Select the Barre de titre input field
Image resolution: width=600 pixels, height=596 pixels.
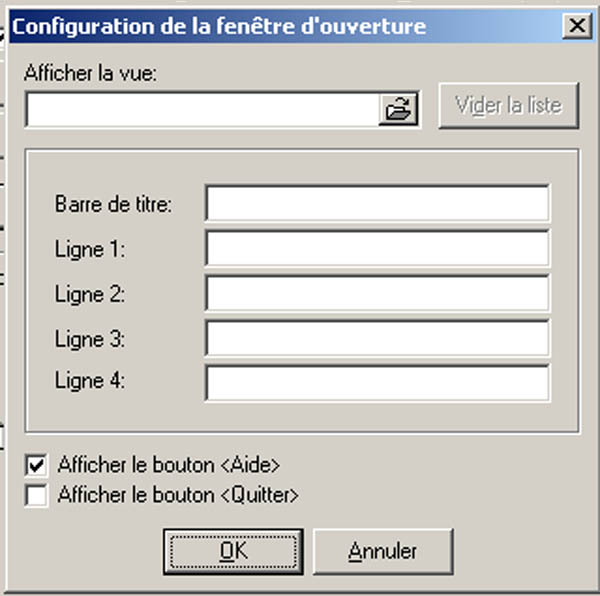(x=377, y=203)
